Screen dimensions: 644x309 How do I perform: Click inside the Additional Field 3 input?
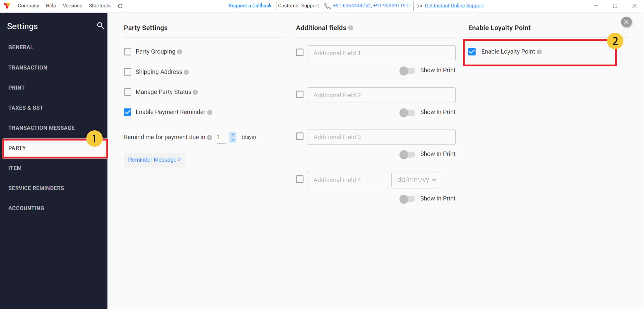coord(381,137)
